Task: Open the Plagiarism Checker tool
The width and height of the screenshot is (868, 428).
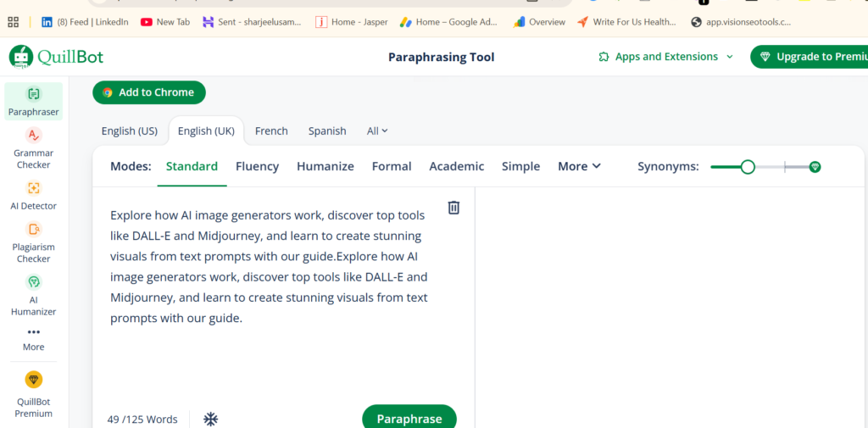Action: point(33,242)
